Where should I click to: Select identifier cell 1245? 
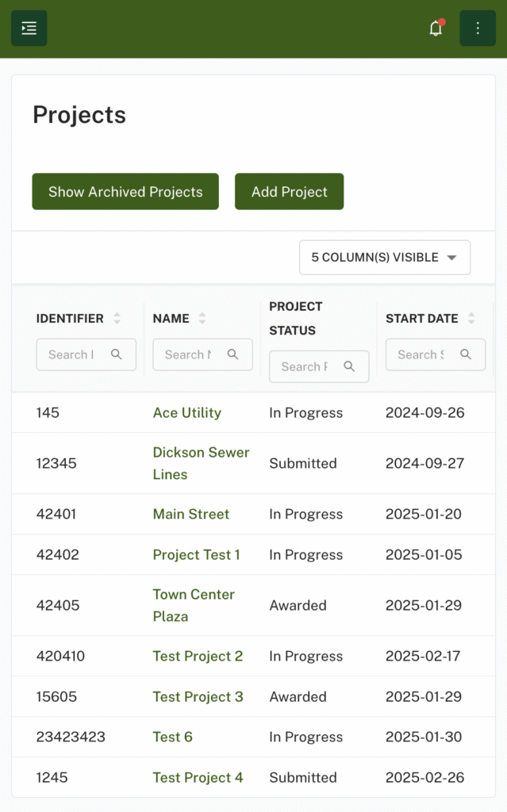point(52,777)
